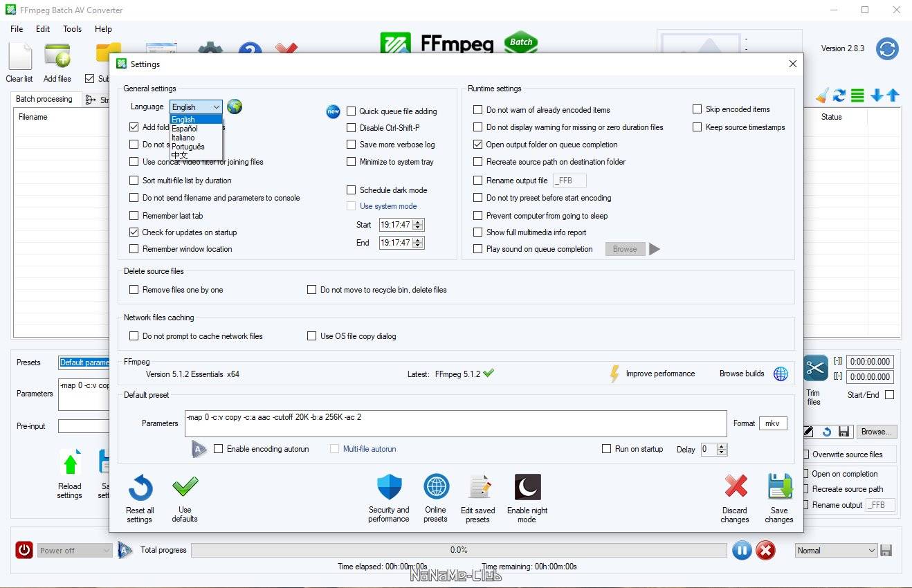Click the blue move up arrow icon
Screen dimensions: 912x588
click(x=893, y=95)
